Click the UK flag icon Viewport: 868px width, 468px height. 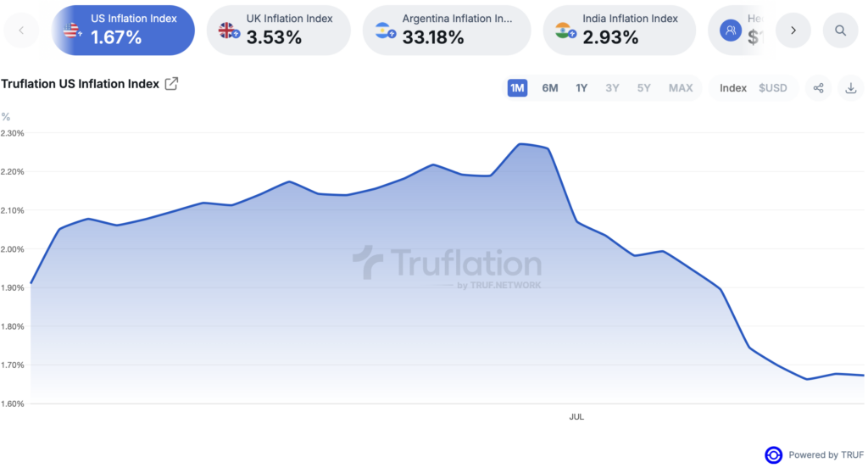click(227, 31)
